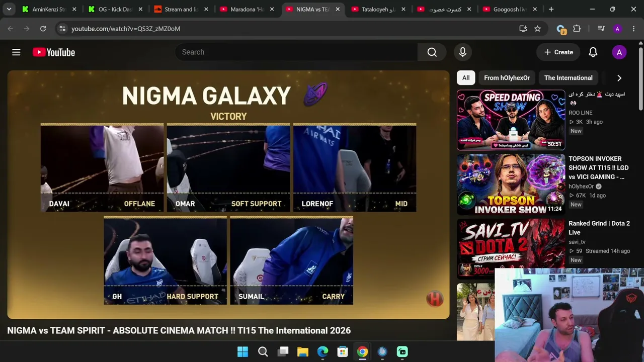Image resolution: width=644 pixels, height=362 pixels.
Task: Visit the savi_tv channel link
Action: point(577,242)
